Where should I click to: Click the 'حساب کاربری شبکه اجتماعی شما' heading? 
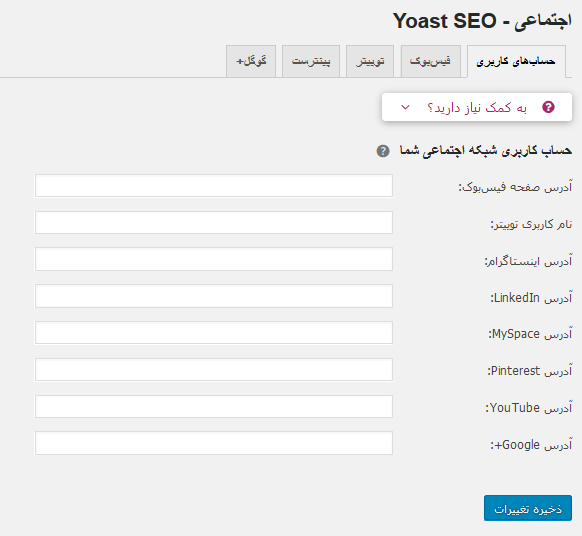click(x=485, y=151)
